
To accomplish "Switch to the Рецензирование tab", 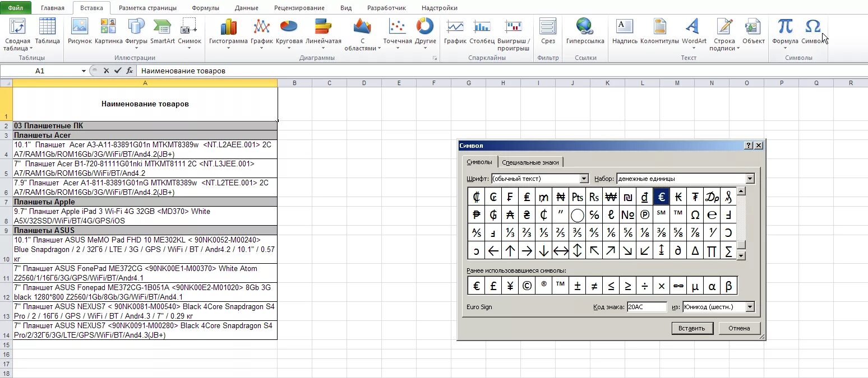I will 299,8.
